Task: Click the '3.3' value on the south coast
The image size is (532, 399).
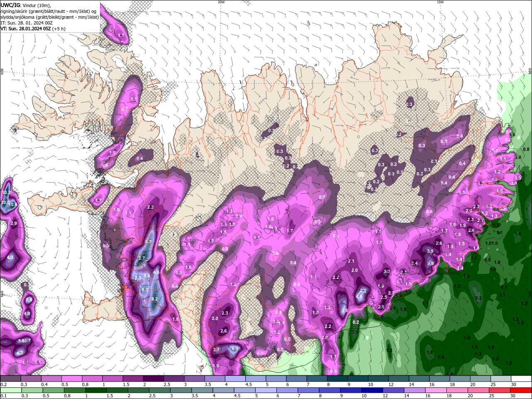Action: tap(387, 271)
